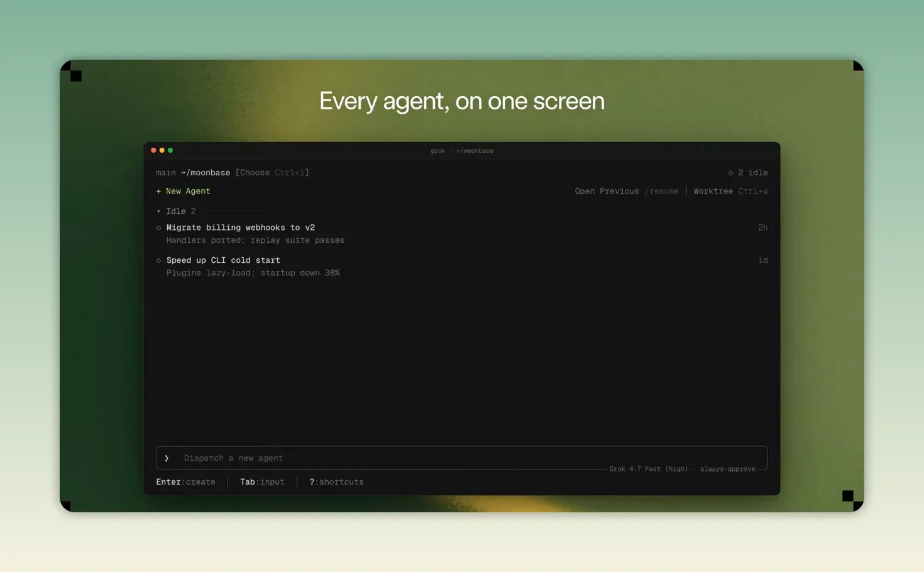Select Open Previous /resume option
The height and width of the screenshot is (572, 924).
627,191
